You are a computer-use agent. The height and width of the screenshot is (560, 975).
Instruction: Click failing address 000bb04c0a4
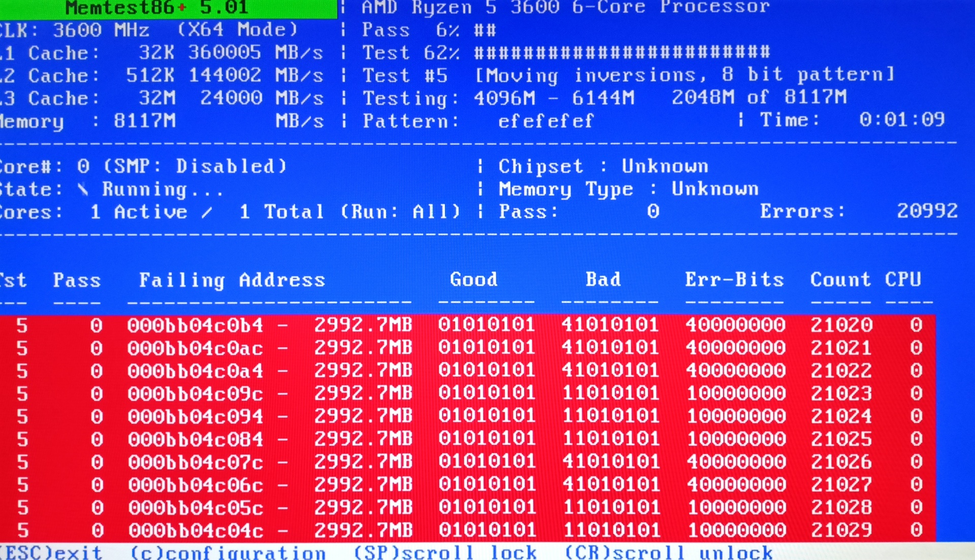tap(196, 371)
